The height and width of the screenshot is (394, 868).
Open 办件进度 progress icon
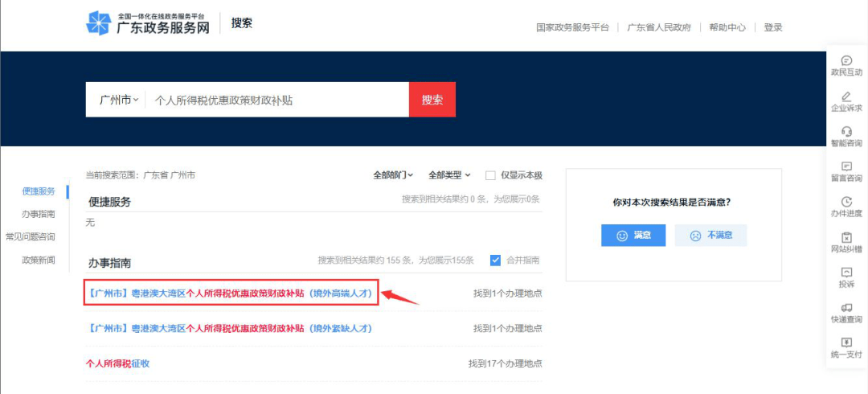pyautogui.click(x=845, y=202)
